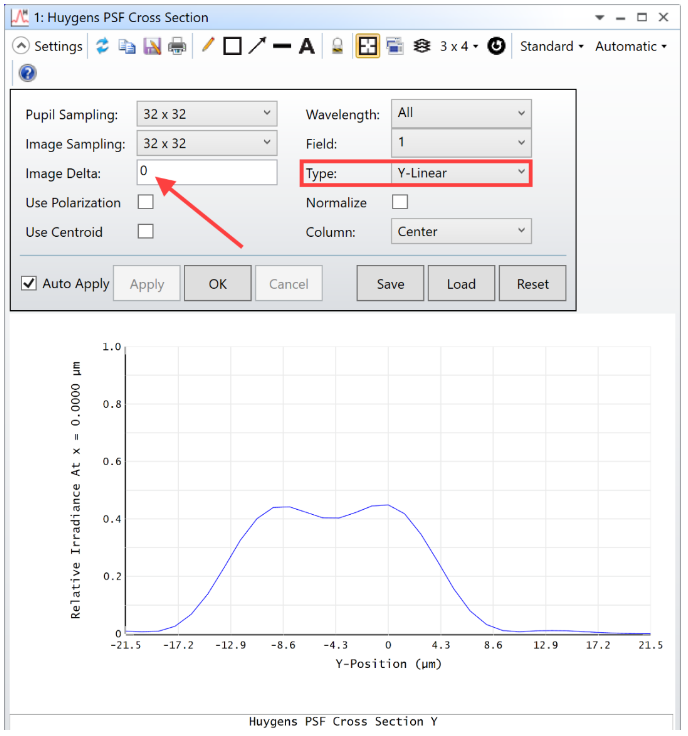Select the arrow drawing tool
The height and width of the screenshot is (736, 688).
click(x=257, y=46)
